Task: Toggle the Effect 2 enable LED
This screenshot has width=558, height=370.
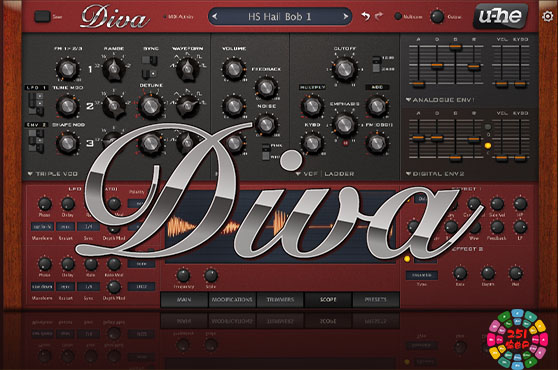Action: [x=407, y=259]
